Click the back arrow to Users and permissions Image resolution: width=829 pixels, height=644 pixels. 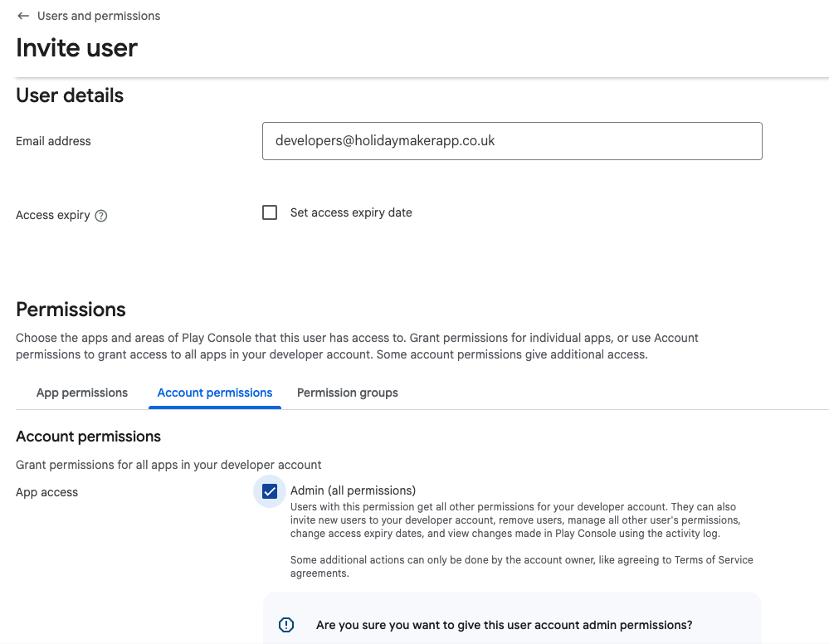[x=22, y=15]
